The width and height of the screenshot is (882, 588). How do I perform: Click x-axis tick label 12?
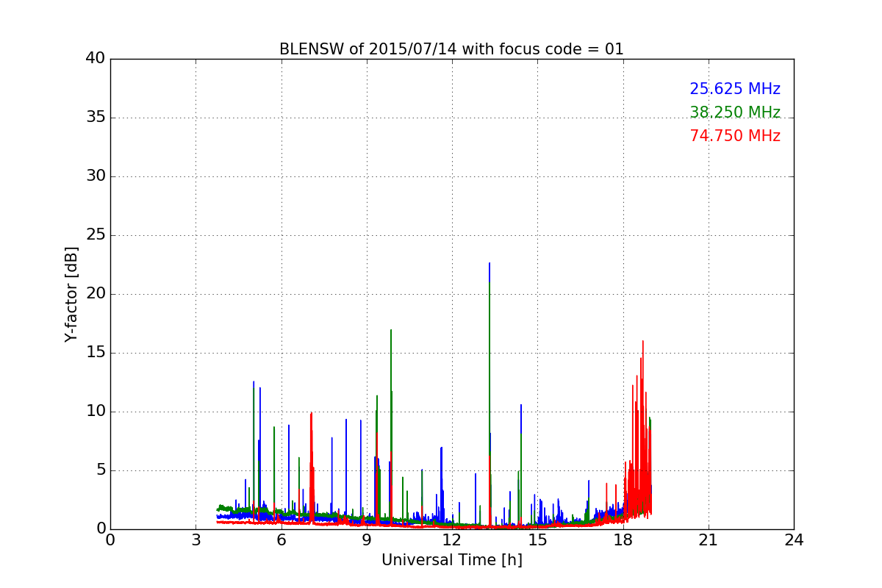click(452, 539)
